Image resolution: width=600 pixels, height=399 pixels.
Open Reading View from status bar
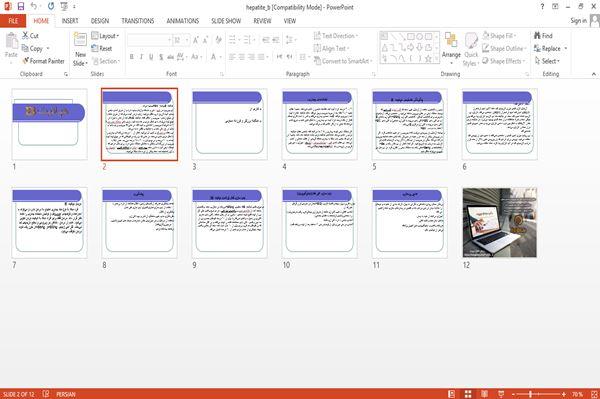tap(484, 394)
